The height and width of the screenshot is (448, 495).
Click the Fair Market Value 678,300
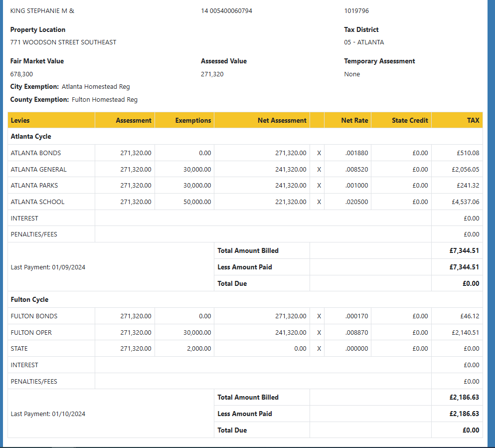(x=21, y=74)
